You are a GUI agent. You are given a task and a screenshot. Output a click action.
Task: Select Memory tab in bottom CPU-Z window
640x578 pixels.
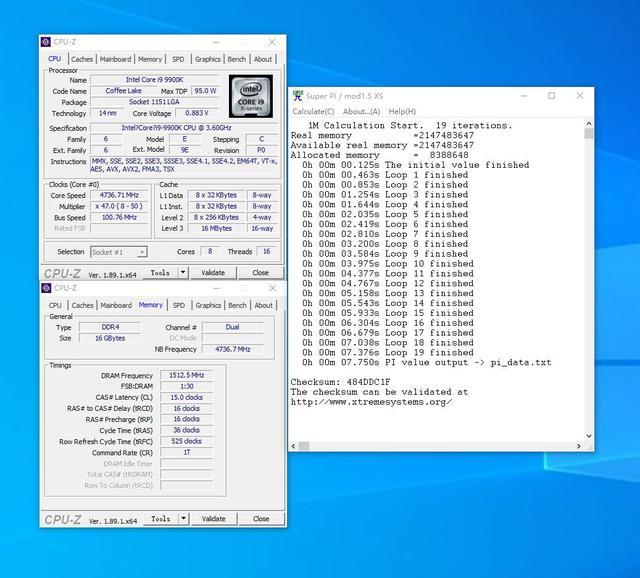(x=151, y=305)
